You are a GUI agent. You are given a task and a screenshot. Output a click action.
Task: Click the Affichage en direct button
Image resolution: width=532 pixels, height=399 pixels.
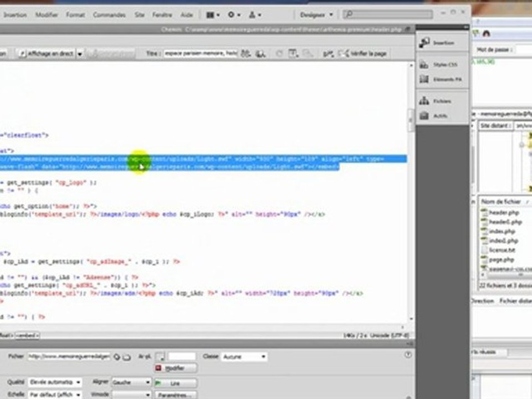point(47,54)
